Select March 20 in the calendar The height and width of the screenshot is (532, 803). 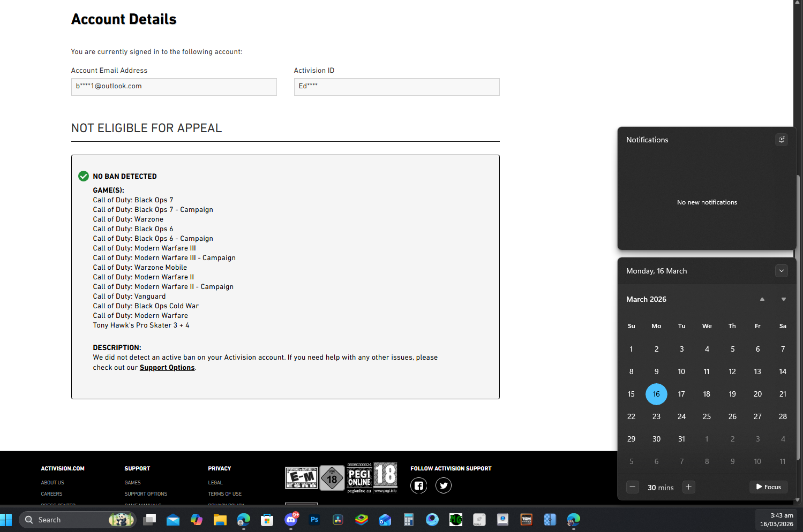pos(757,394)
